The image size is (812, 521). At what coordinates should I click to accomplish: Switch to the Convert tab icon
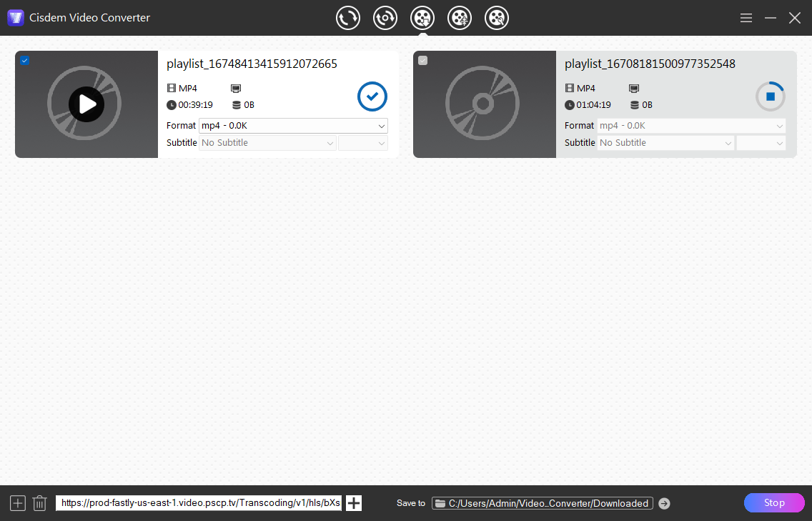[348, 18]
